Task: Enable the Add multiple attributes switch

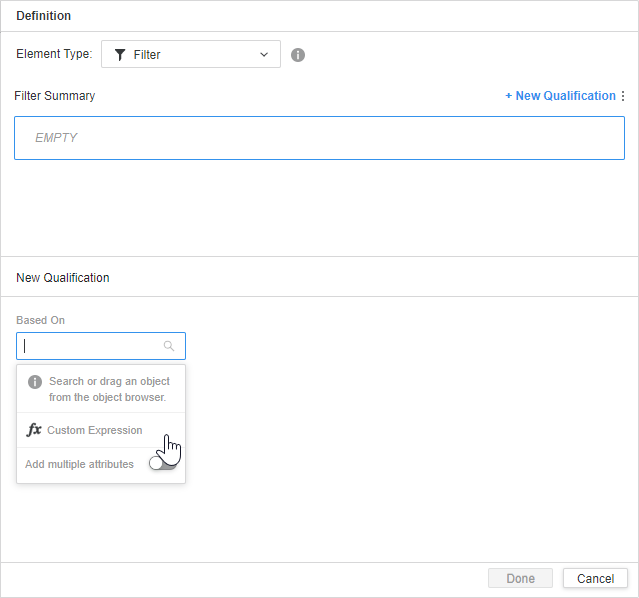Action: tap(161, 464)
